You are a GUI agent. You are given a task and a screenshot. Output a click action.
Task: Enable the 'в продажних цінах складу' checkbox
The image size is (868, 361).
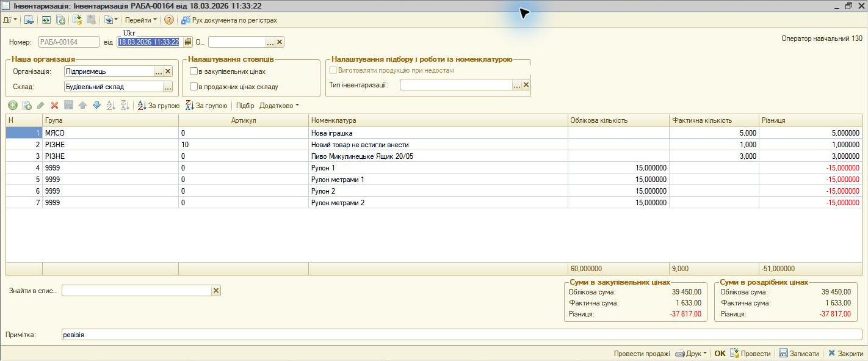point(193,87)
